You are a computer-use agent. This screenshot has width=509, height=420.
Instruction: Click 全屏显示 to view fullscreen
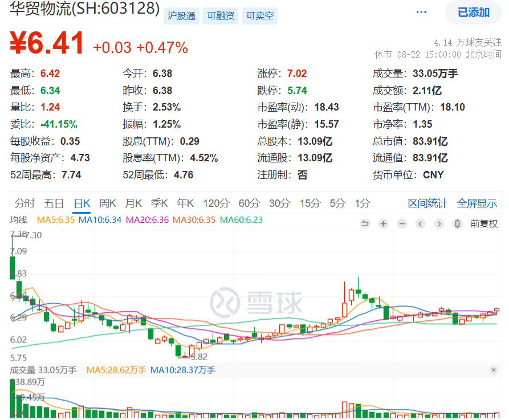(477, 203)
